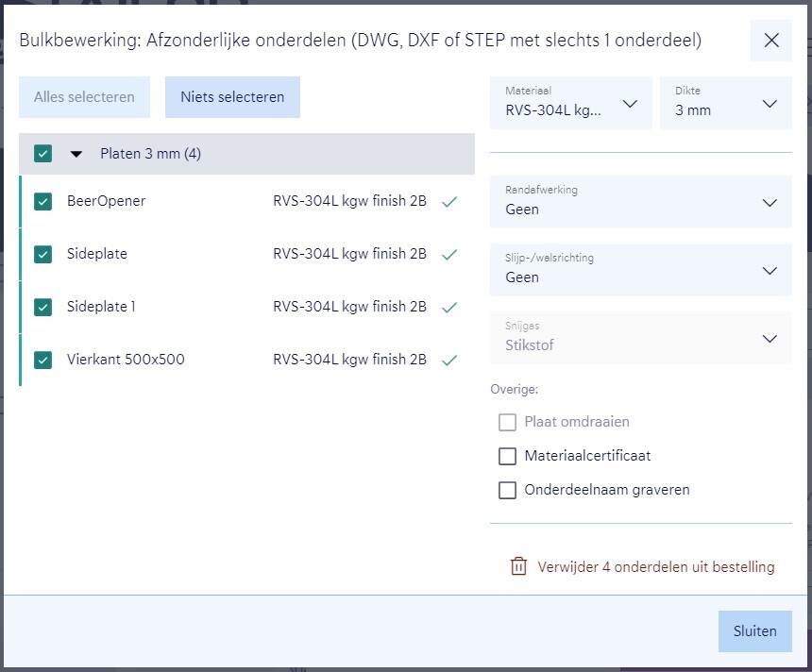This screenshot has width=812, height=672.
Task: Enable the Materiaalcertificaat option
Action: click(508, 456)
